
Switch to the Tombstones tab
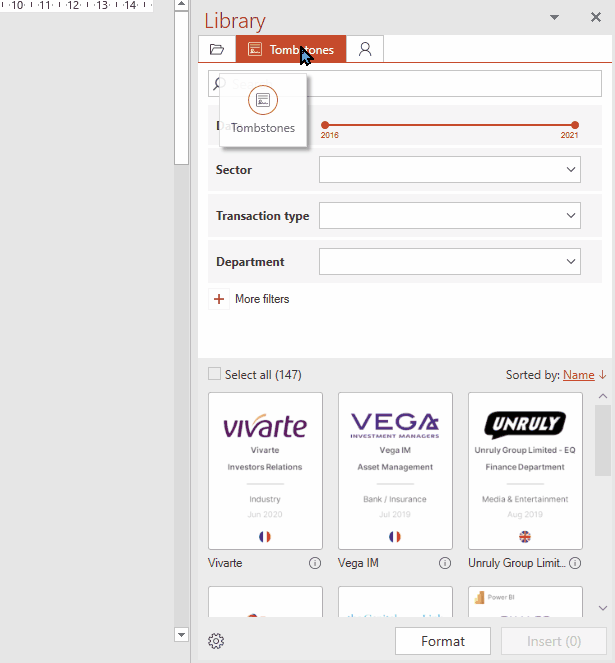click(291, 49)
